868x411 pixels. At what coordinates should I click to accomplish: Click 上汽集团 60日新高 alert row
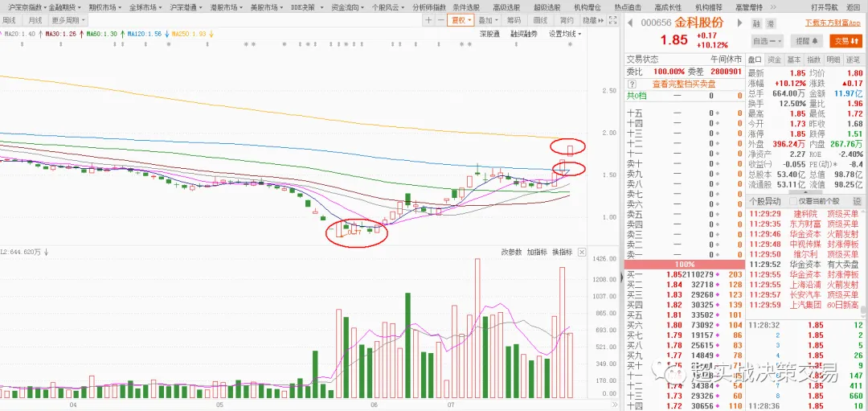tap(804, 305)
